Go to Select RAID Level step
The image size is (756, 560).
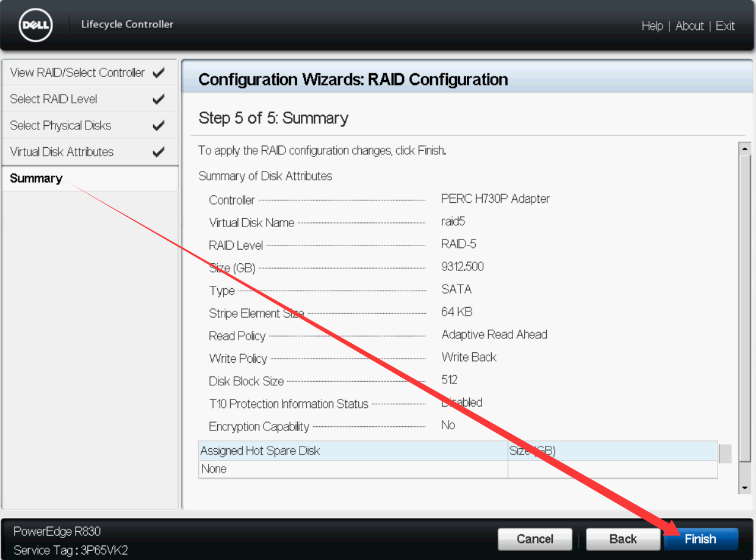point(54,99)
